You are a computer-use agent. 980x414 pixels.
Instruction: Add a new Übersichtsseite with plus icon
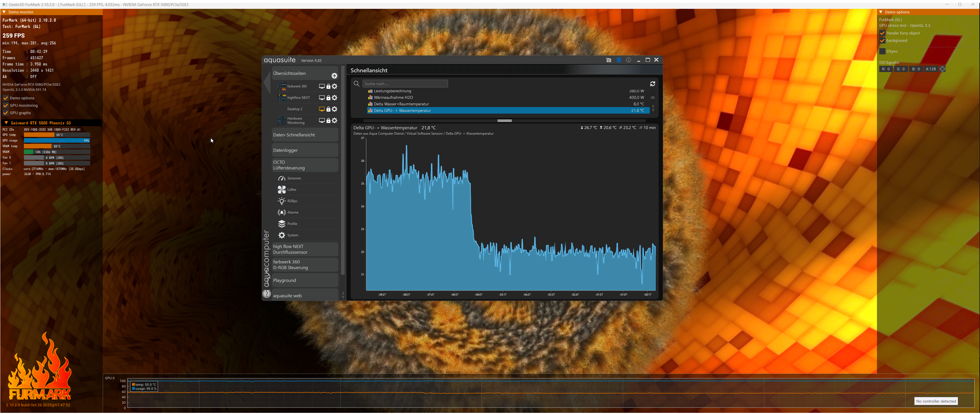(x=334, y=76)
